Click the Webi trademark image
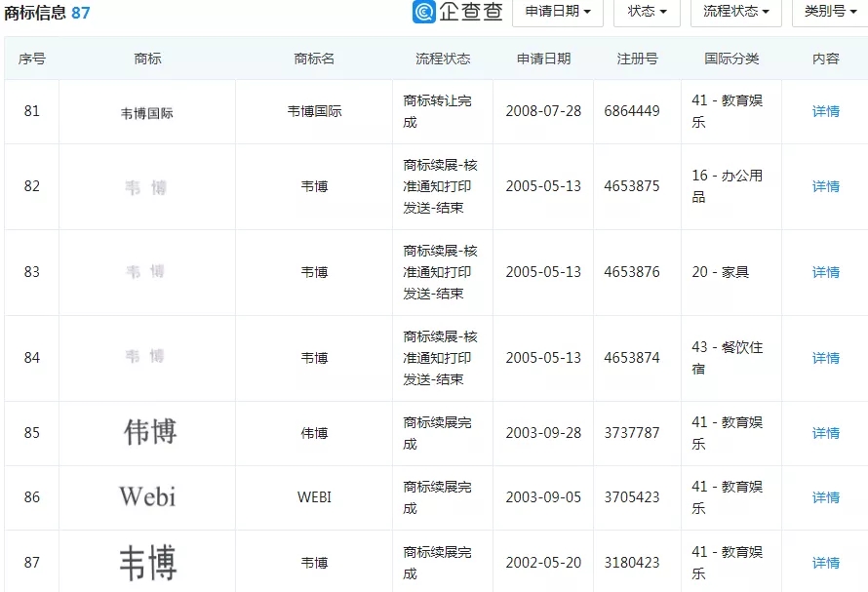Image resolution: width=868 pixels, height=592 pixels. click(146, 497)
